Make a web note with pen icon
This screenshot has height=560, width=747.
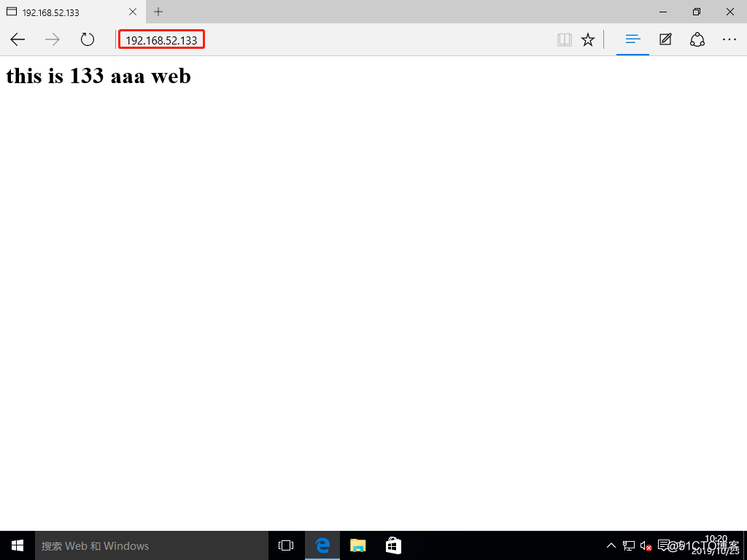(x=665, y=39)
